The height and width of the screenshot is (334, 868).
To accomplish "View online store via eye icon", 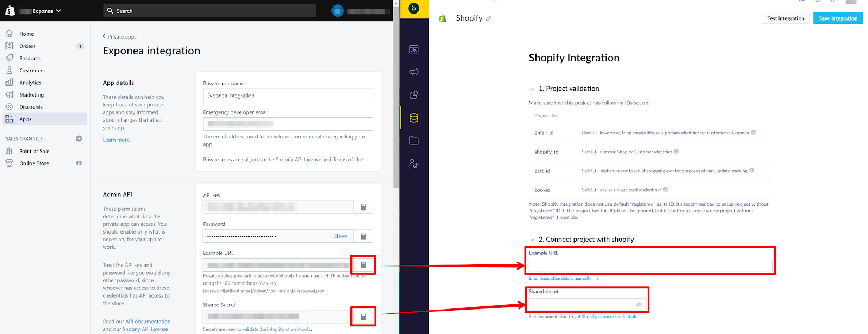I will pyautogui.click(x=79, y=163).
